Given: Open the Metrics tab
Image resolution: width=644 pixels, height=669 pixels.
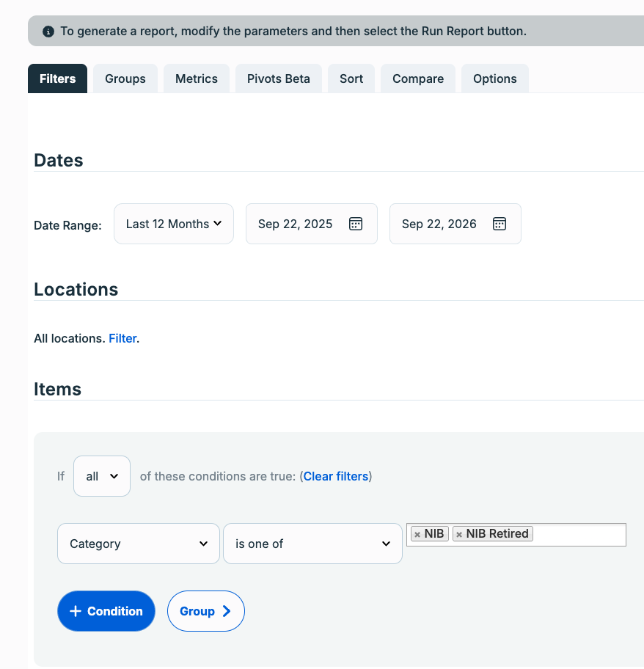Looking at the screenshot, I should [197, 78].
